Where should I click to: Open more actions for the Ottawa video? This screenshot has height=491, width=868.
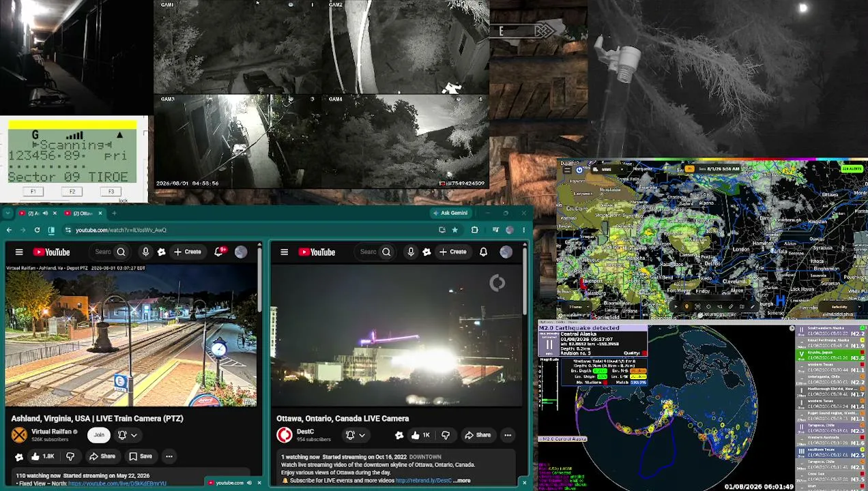click(508, 435)
